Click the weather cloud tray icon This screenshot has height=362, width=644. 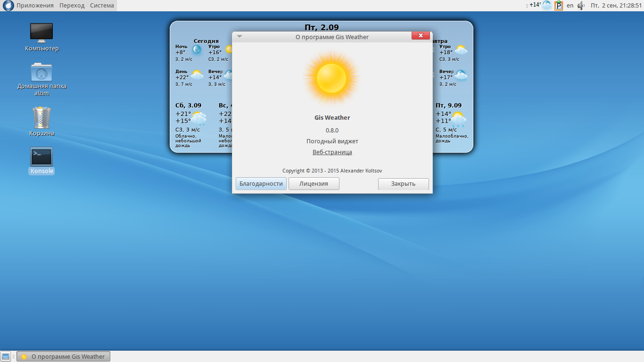[547, 6]
